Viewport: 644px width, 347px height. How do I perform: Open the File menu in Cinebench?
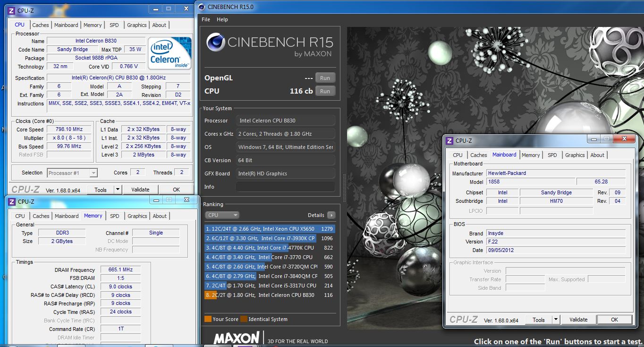coord(206,19)
